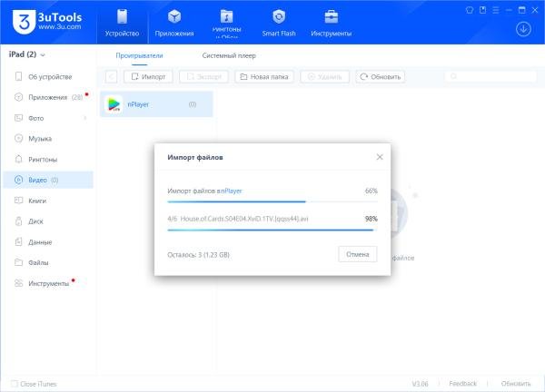Select Фото in sidebar

[x=48, y=118]
